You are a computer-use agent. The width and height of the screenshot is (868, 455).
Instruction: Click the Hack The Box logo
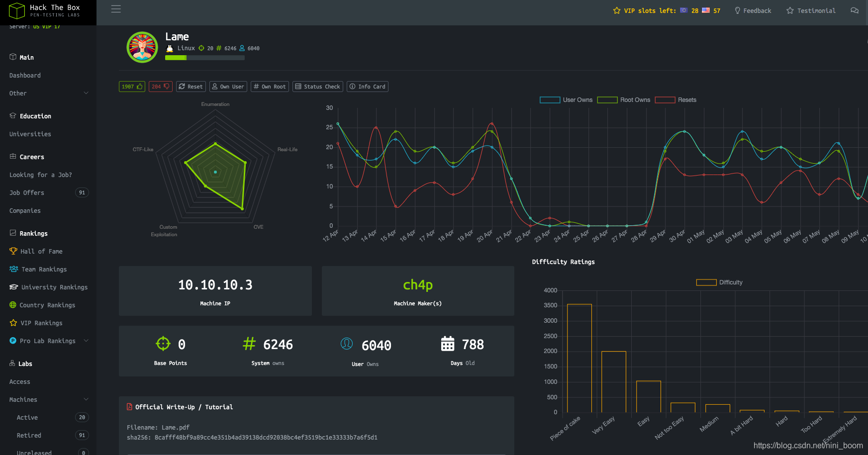point(44,10)
